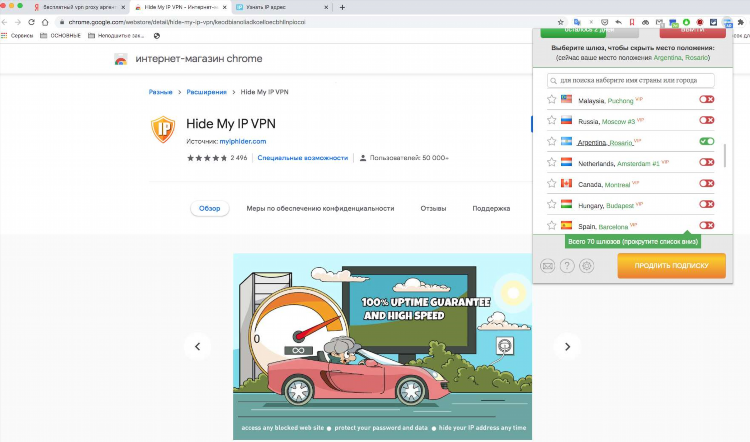750x442 pixels.
Task: Enable the Netherlands, Amsterdam #1 toggle
Action: point(706,162)
